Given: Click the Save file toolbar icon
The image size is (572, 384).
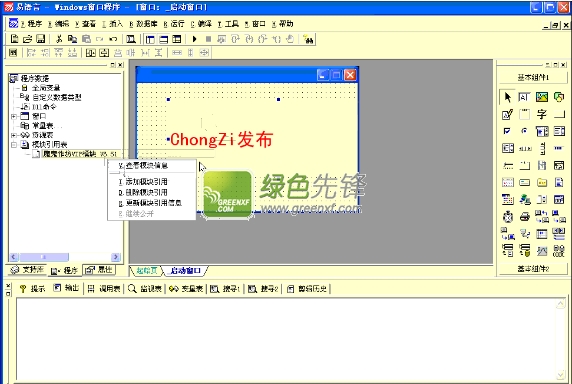Looking at the screenshot, I should (x=40, y=39).
